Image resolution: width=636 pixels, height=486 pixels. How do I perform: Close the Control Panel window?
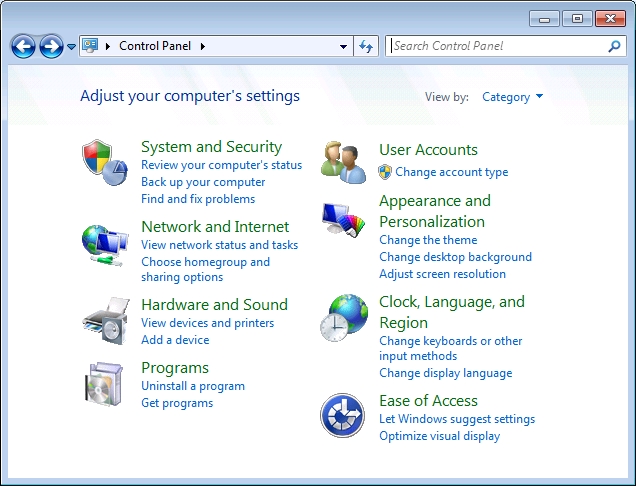[x=610, y=19]
